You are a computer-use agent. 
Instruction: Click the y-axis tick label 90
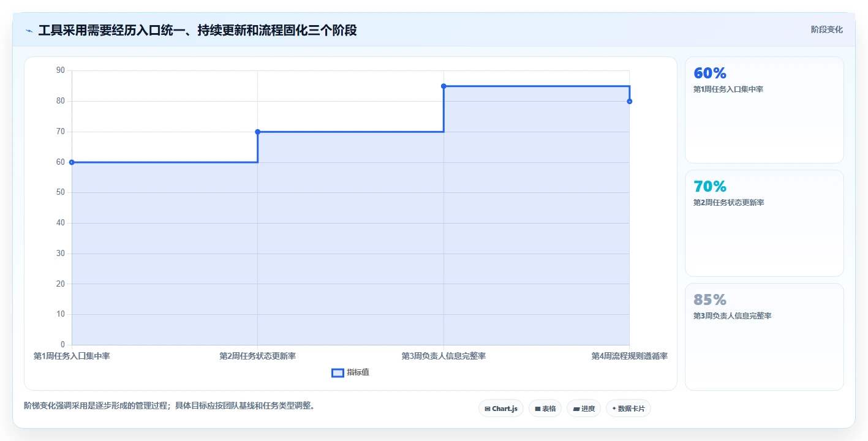coord(61,70)
